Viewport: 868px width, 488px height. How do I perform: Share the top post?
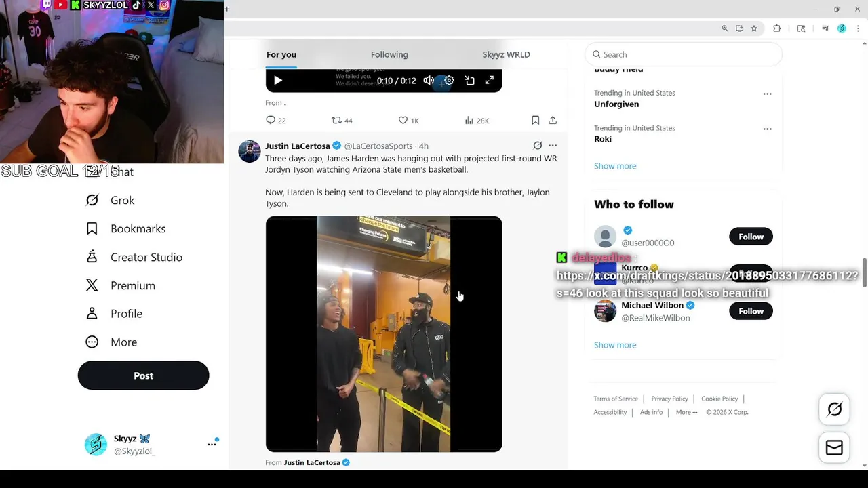pyautogui.click(x=553, y=120)
